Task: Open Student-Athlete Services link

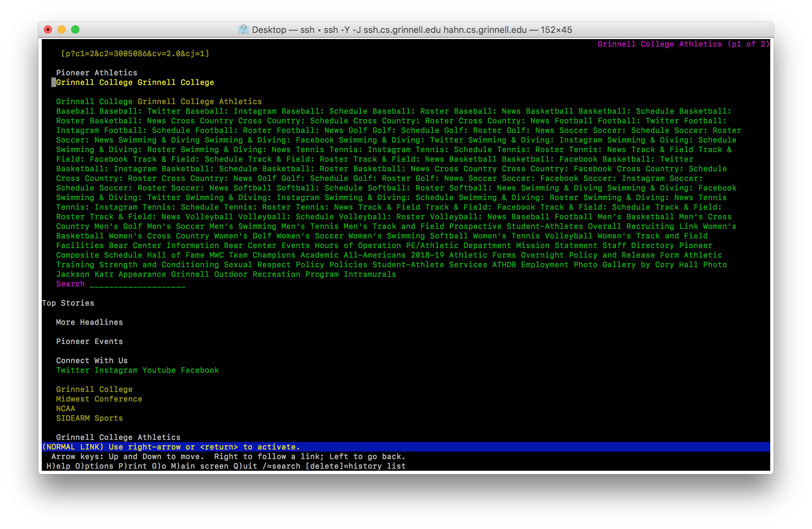Action: click(430, 265)
